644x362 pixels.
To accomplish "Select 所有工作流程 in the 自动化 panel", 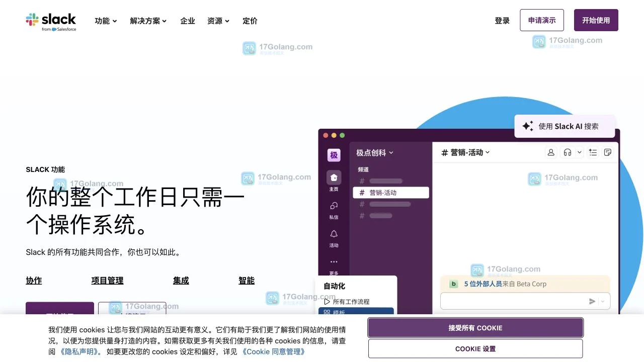I will tap(351, 302).
